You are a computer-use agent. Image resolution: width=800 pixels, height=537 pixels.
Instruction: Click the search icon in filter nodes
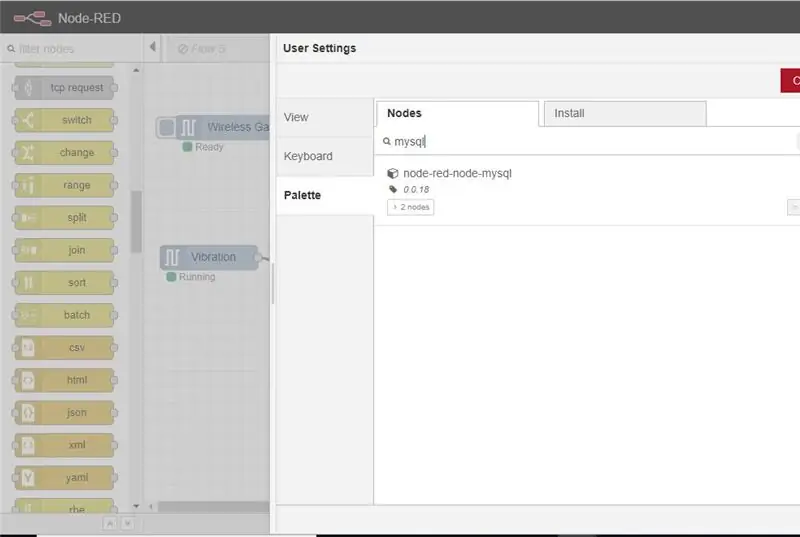[11, 49]
